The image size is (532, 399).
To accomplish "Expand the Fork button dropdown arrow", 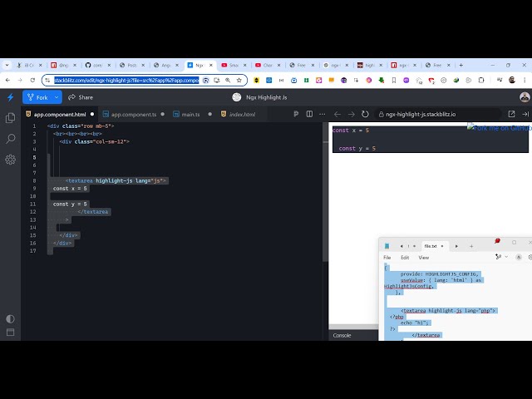I will (57, 97).
